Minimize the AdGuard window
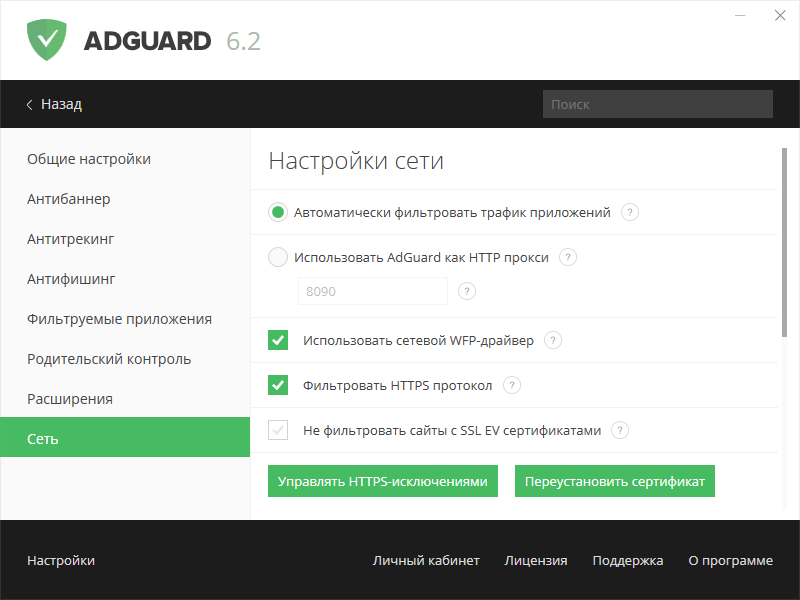Image resolution: width=800 pixels, height=600 pixels. [740, 16]
